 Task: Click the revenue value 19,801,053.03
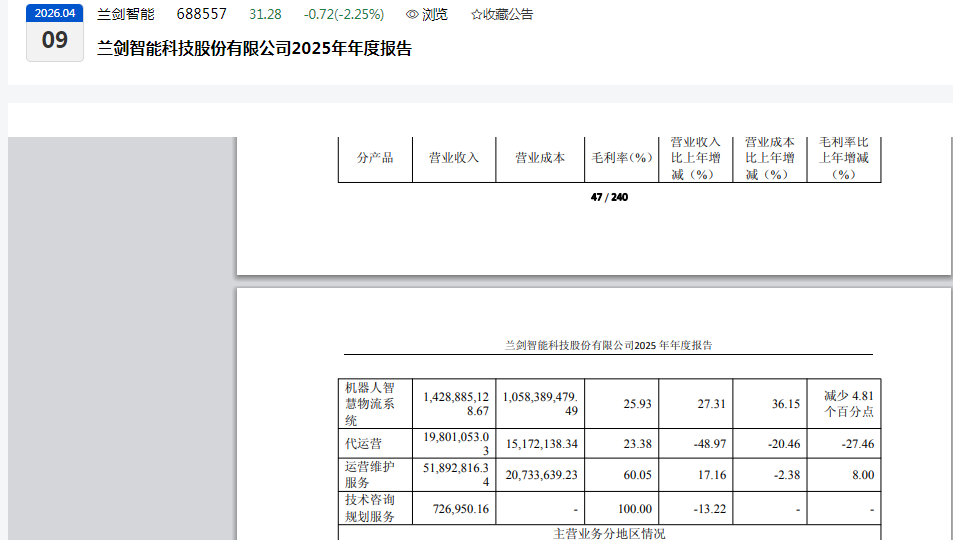tap(456, 444)
